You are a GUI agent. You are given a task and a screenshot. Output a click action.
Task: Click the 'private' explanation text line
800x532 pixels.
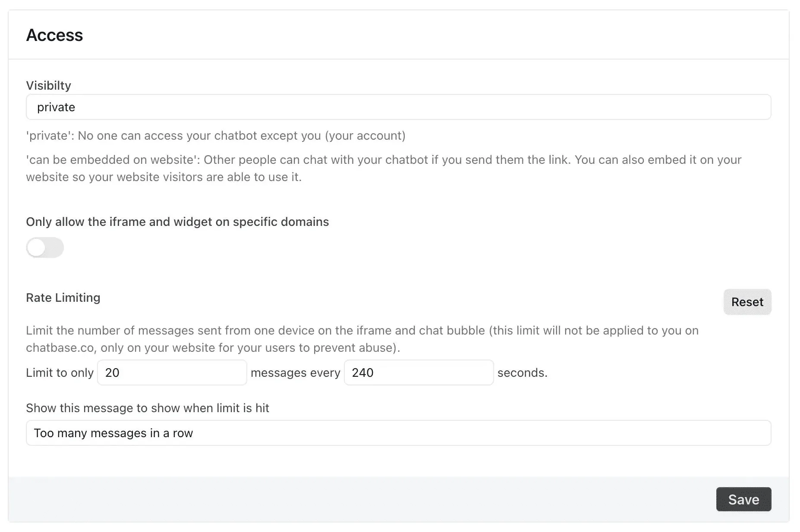pos(215,136)
